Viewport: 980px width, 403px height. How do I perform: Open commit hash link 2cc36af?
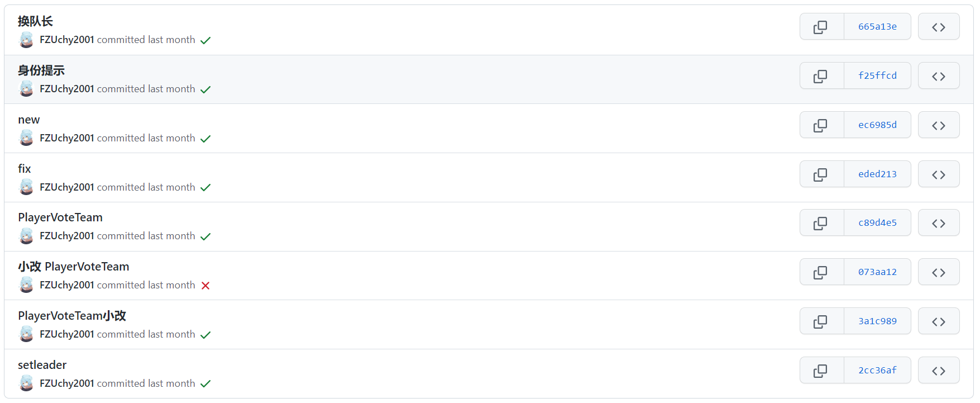pos(877,371)
